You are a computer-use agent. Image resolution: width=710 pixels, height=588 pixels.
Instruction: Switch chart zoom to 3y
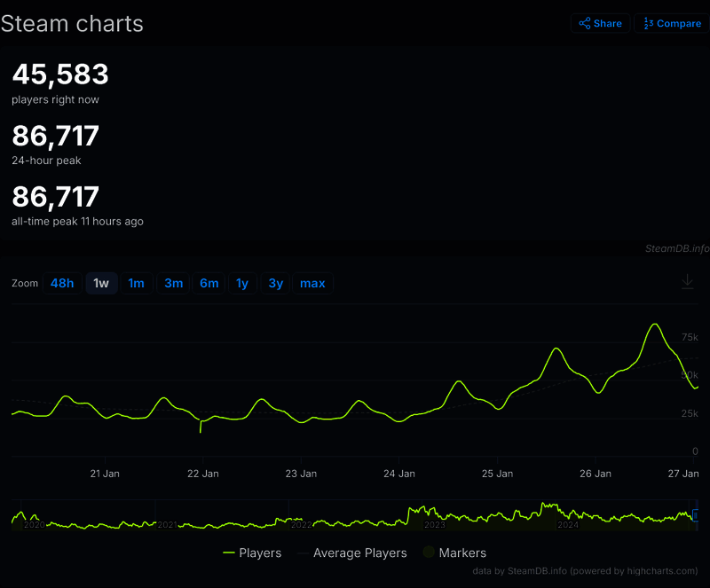pos(276,283)
